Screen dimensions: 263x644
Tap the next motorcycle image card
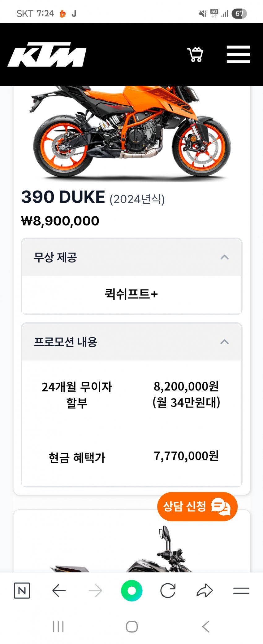(x=131, y=541)
